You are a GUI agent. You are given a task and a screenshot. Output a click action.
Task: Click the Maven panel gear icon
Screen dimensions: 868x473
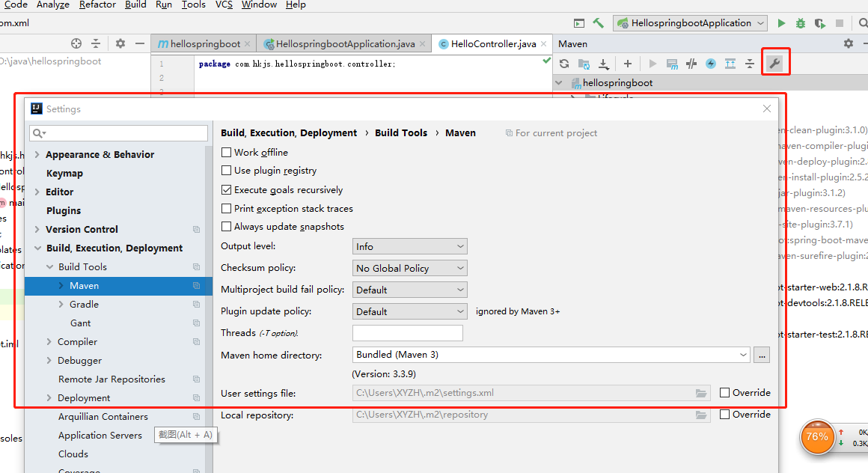849,43
